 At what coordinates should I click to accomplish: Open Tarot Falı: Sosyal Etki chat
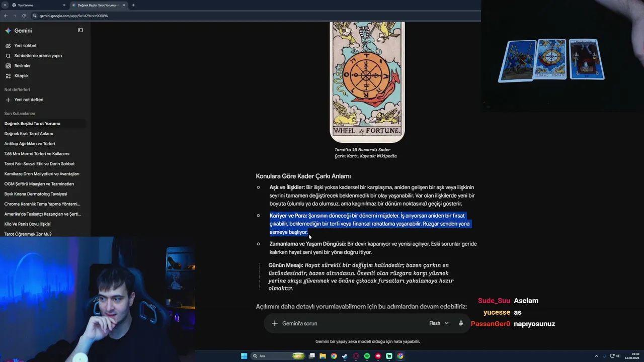tap(39, 164)
